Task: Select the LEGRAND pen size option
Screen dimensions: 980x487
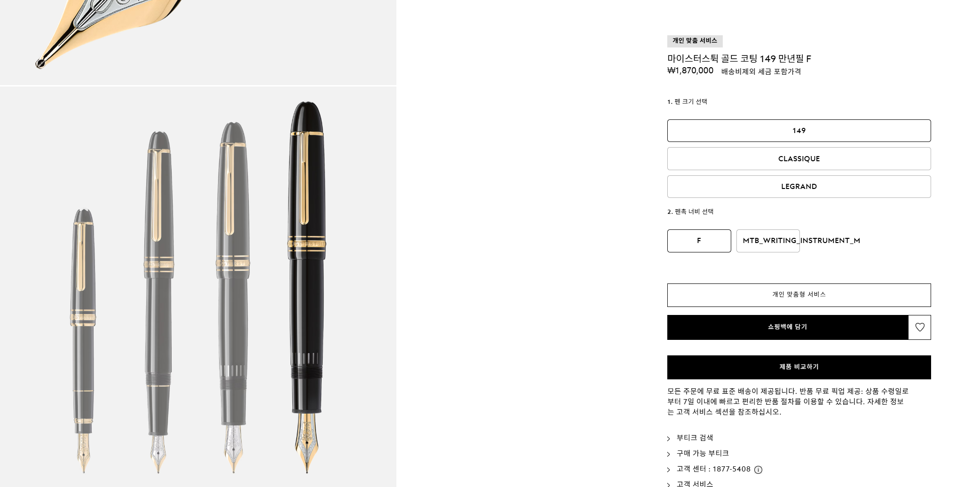Action: (x=799, y=187)
